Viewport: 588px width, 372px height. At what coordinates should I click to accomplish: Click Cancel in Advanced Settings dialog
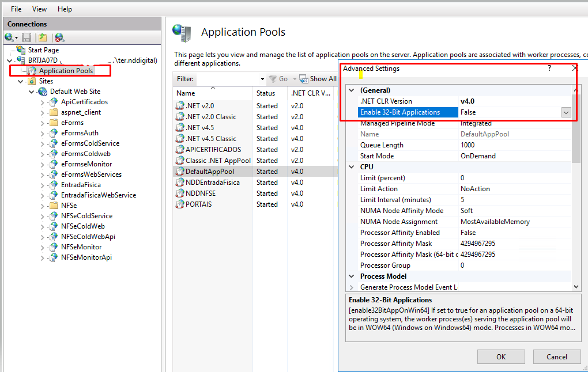pyautogui.click(x=556, y=356)
